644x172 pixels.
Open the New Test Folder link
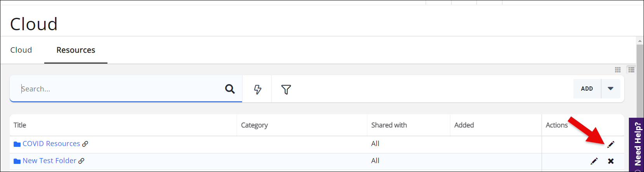pyautogui.click(x=49, y=161)
